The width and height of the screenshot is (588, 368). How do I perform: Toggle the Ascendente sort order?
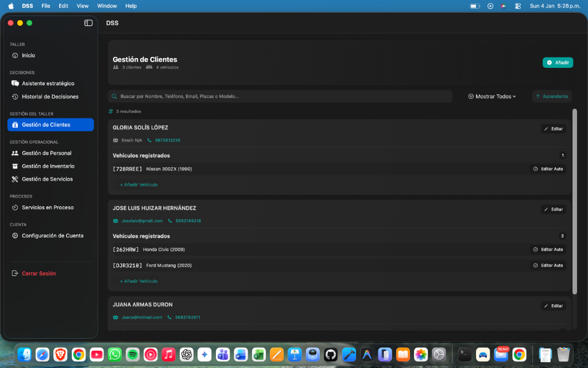tap(552, 97)
